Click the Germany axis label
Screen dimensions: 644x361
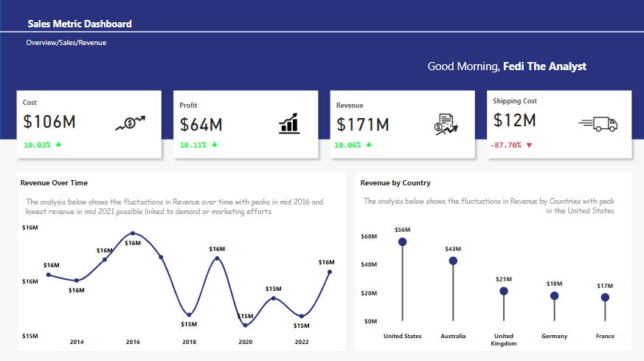[554, 336]
